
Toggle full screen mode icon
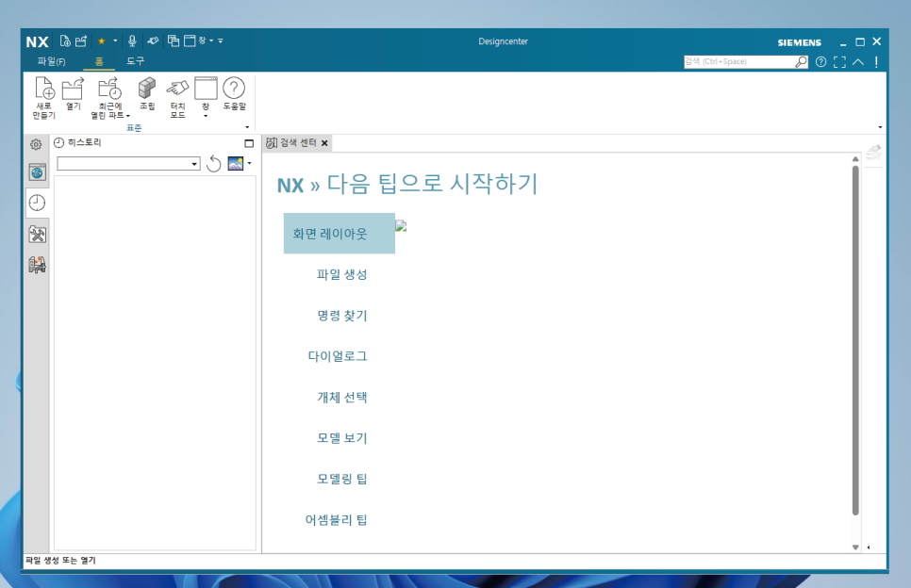pos(839,61)
